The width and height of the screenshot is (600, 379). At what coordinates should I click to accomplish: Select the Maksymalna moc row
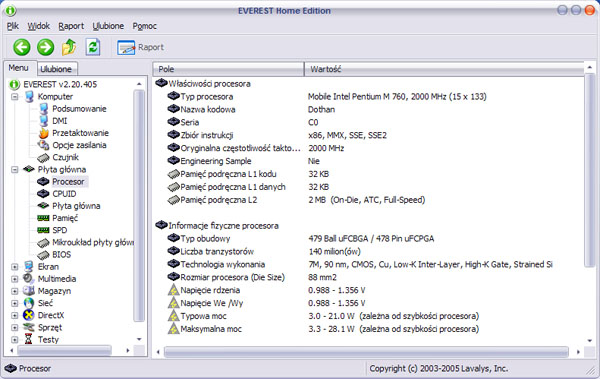323,329
